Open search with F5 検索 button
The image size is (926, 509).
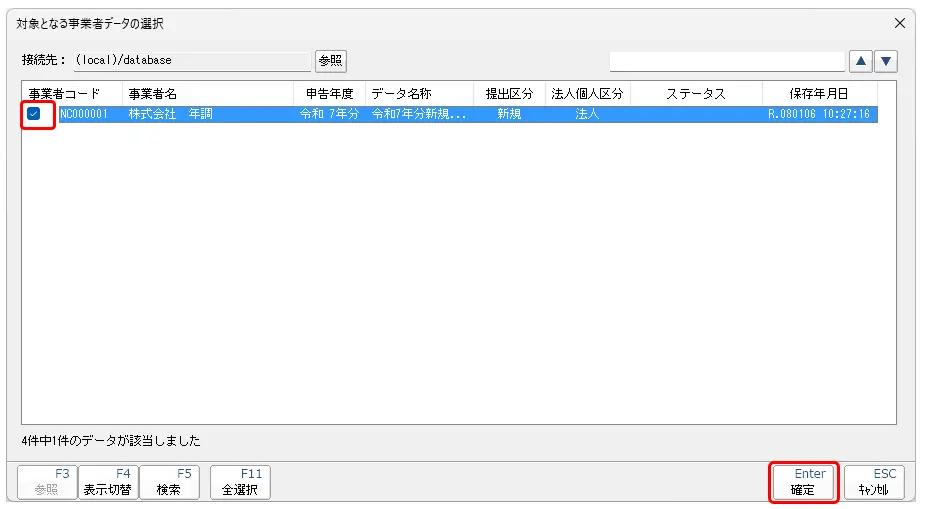[169, 482]
